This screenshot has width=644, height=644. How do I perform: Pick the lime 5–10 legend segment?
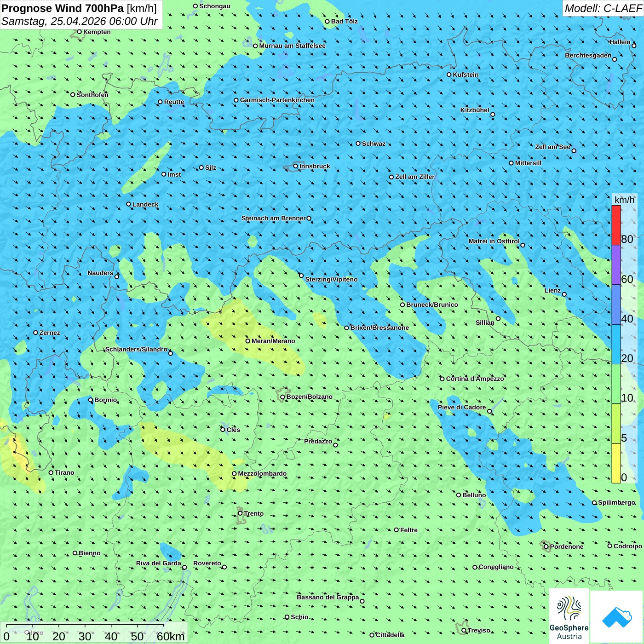click(x=616, y=424)
